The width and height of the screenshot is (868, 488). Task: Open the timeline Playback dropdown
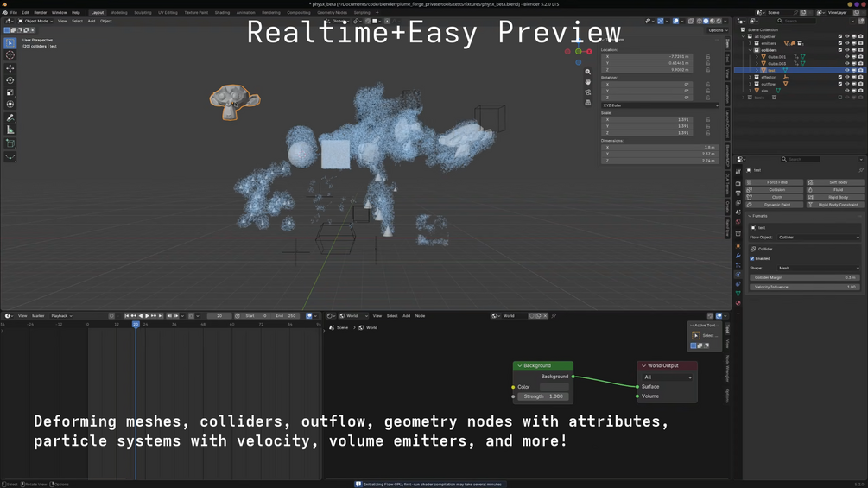(x=61, y=316)
